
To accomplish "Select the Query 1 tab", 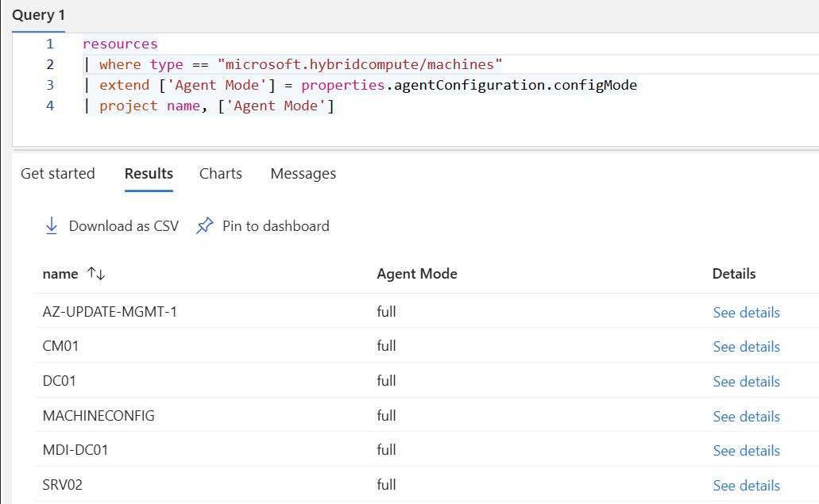I will click(x=38, y=14).
